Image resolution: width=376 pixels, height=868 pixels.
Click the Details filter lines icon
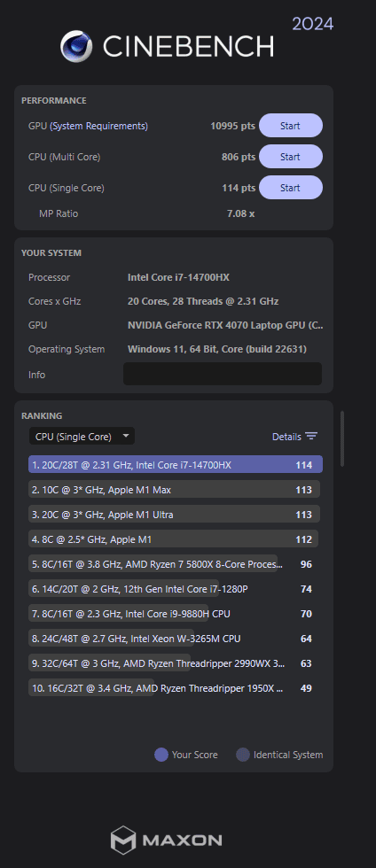point(311,437)
